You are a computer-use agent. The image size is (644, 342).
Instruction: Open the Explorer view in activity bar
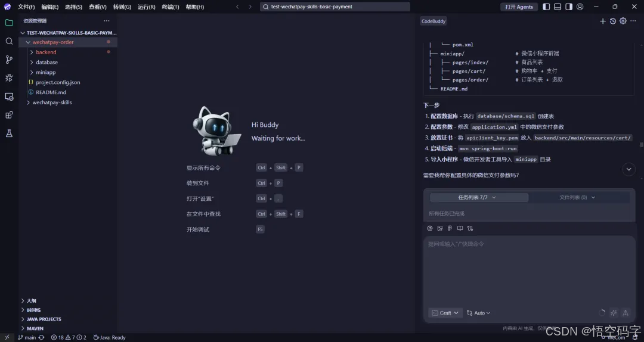click(x=9, y=23)
